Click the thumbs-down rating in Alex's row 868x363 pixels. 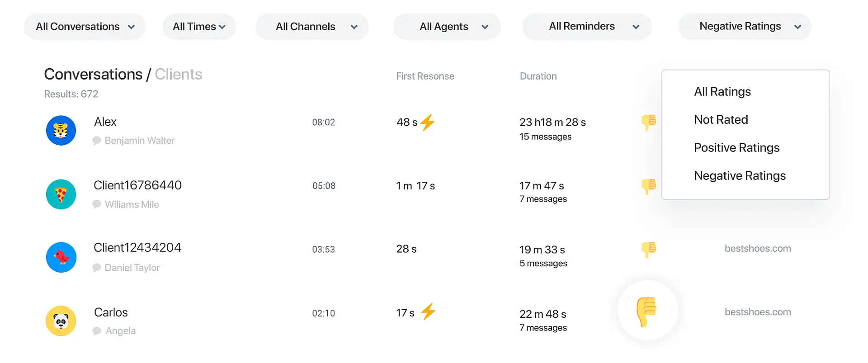[649, 122]
